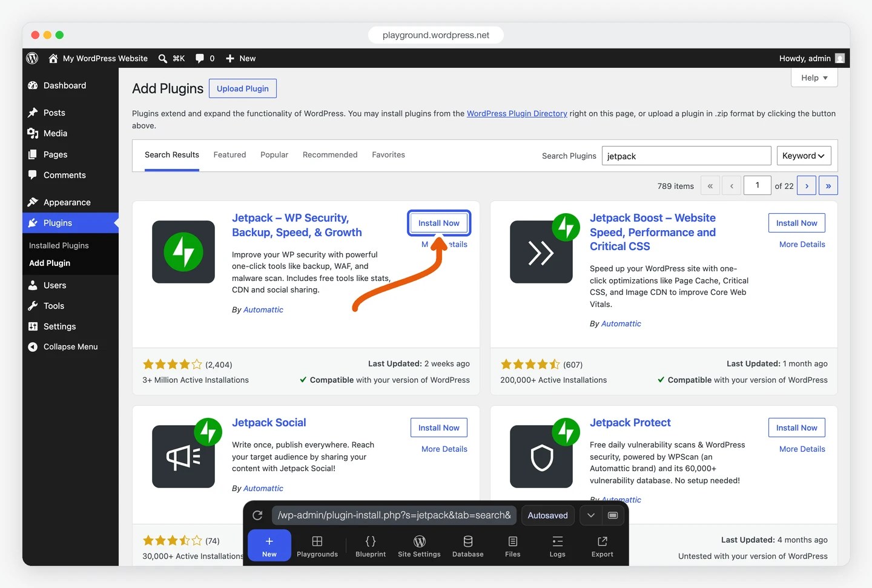The image size is (872, 588).
Task: Click the Search Plugins text field
Action: (686, 156)
